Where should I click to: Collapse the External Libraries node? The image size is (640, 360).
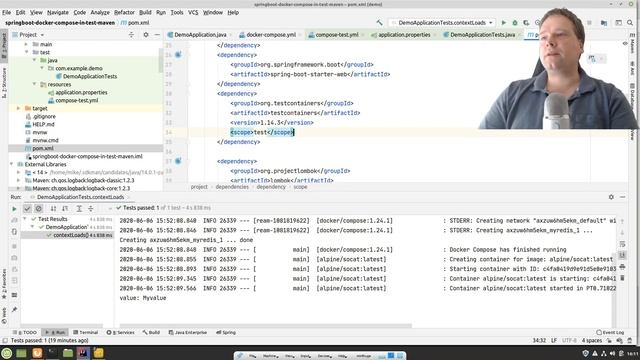[11, 164]
